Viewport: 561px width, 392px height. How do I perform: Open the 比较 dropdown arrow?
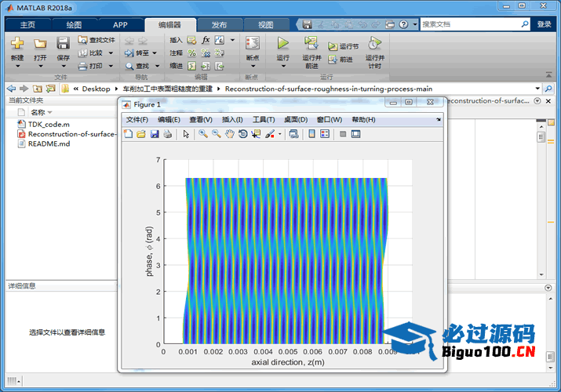(111, 53)
